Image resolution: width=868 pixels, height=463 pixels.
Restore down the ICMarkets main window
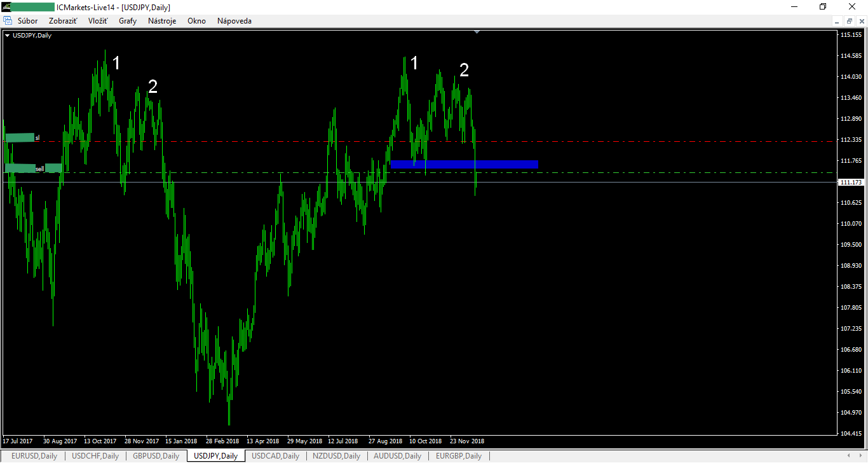pos(823,7)
